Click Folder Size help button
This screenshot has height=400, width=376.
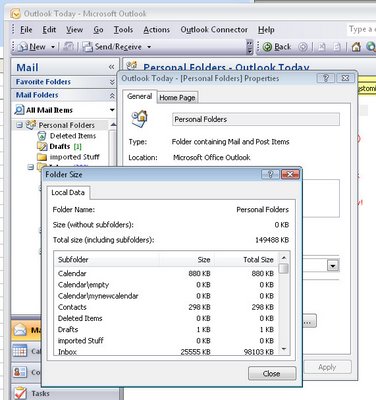point(270,174)
